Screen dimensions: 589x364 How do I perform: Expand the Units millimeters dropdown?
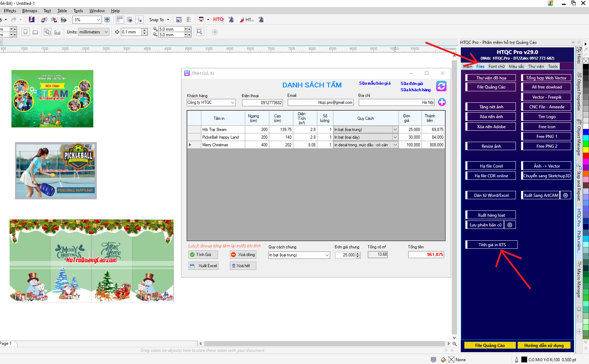coord(106,32)
